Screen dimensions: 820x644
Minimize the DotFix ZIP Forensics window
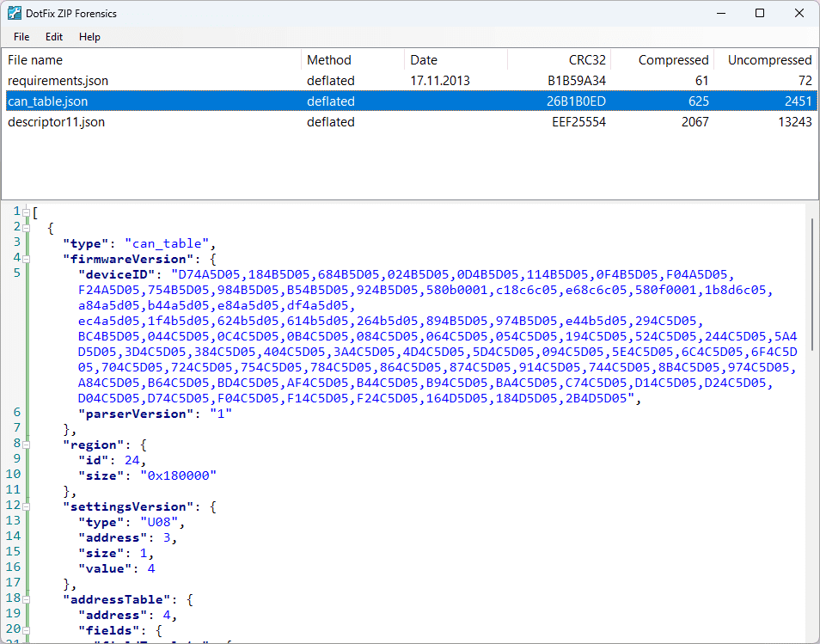click(x=721, y=13)
